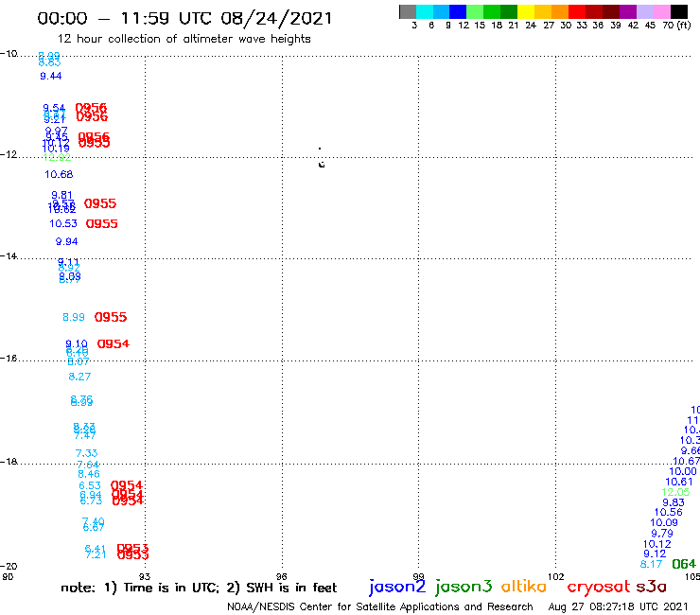Click the '96' longitude axis label
The image size is (700, 615).
pyautogui.click(x=282, y=576)
